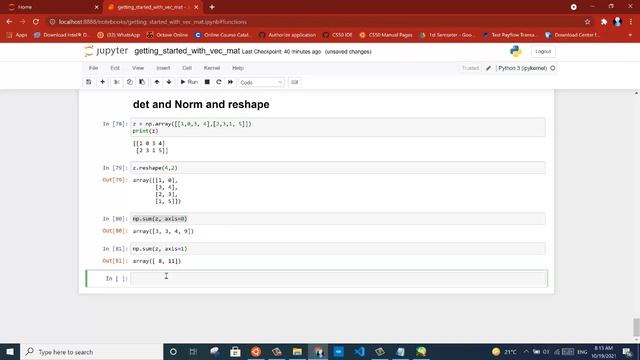
Task: Click the kernel idle circle indicator
Action: [x=553, y=68]
